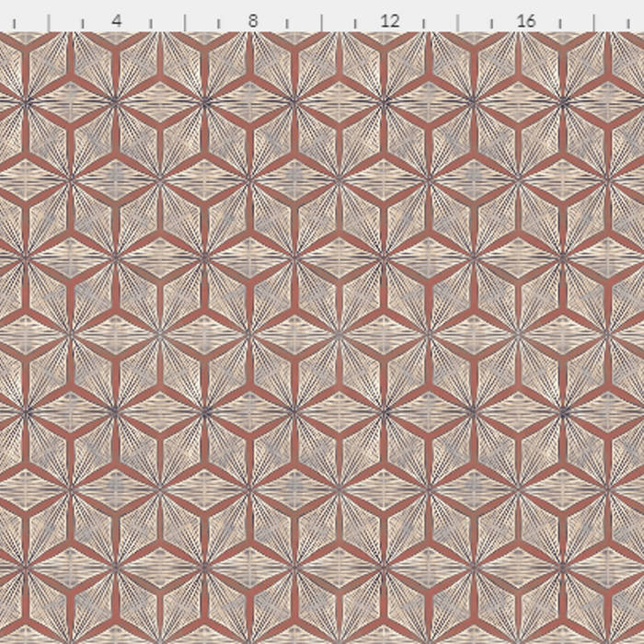Click the last short tick on the ruler
The width and height of the screenshot is (644, 644).
627,24
